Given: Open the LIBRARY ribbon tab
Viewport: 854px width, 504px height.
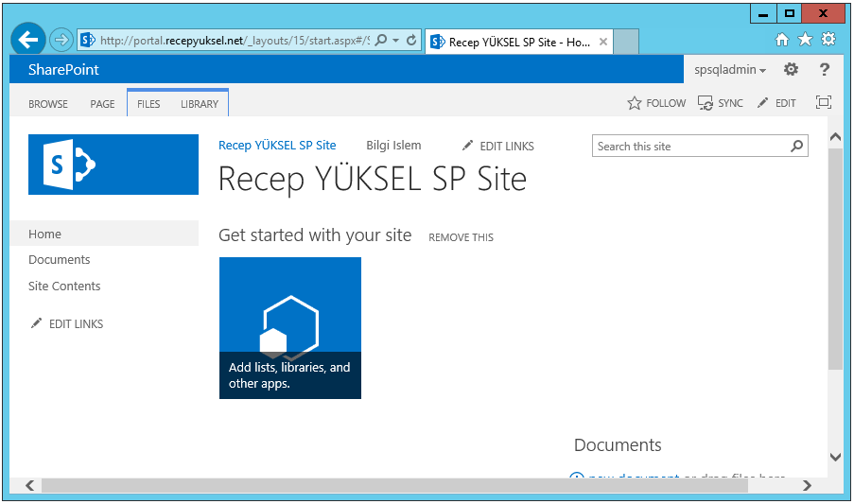Looking at the screenshot, I should pyautogui.click(x=200, y=104).
